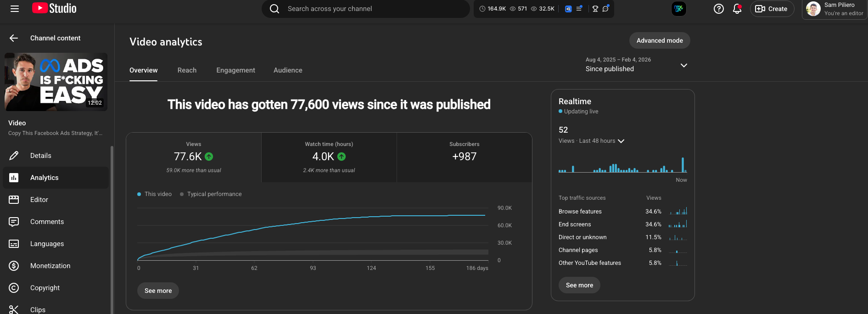
Task: Open Languages icon in sidebar
Action: [14, 244]
